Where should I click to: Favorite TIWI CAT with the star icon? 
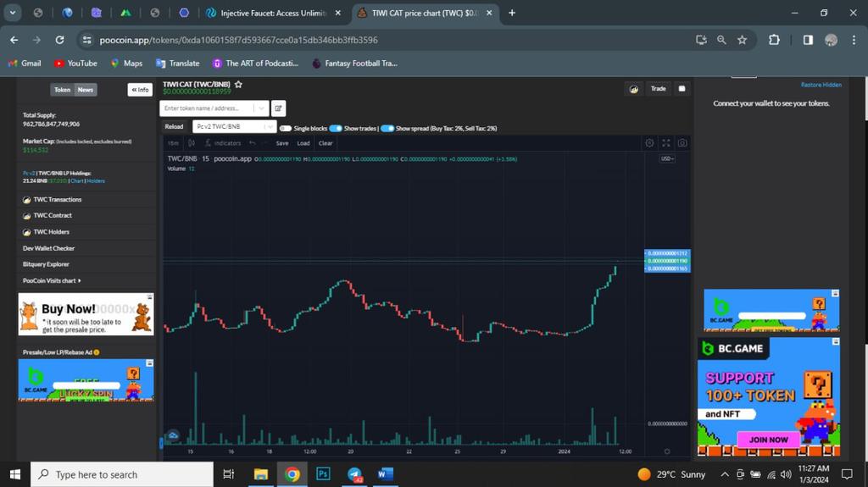[238, 84]
